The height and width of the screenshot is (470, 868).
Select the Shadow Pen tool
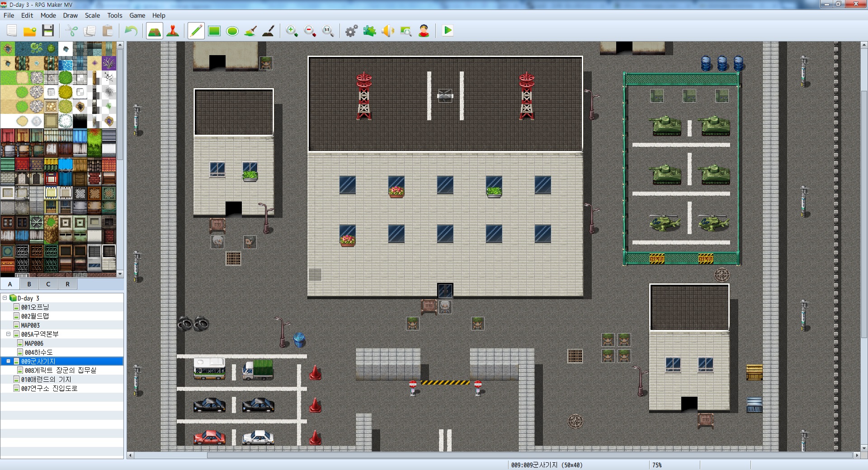[269, 31]
